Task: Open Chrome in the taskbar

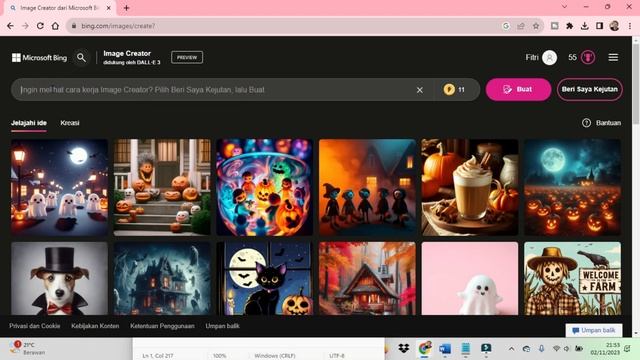Action: click(x=424, y=348)
